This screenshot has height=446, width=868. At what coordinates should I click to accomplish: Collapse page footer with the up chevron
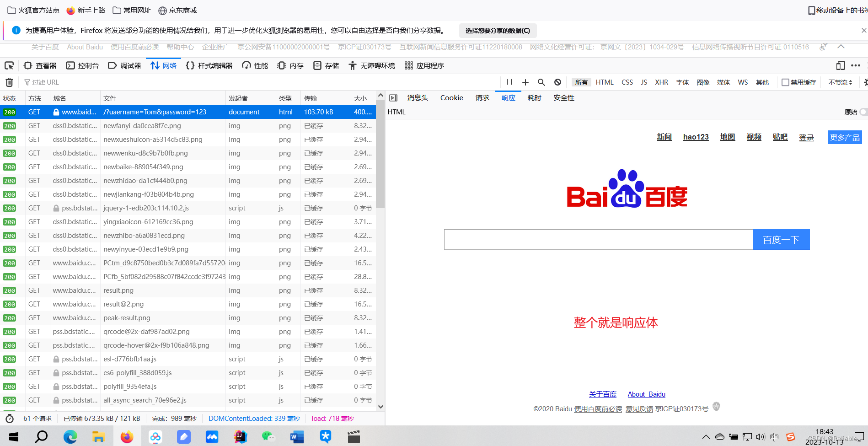[x=841, y=47]
